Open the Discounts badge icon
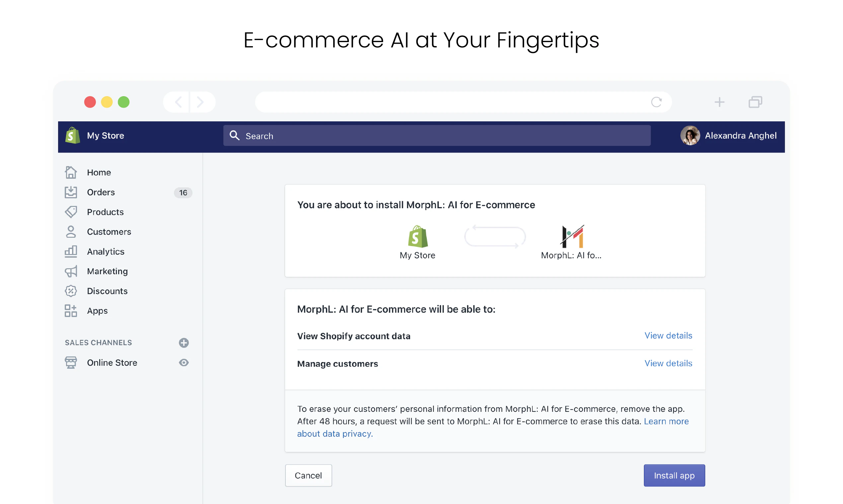This screenshot has width=843, height=504. click(71, 291)
